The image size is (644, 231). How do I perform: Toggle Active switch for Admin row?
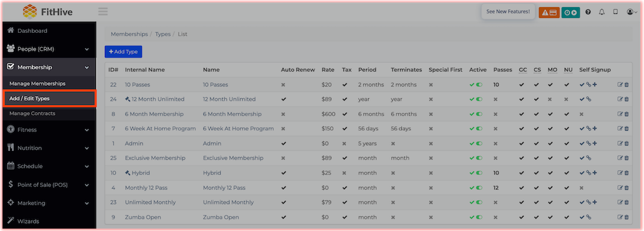pos(479,143)
